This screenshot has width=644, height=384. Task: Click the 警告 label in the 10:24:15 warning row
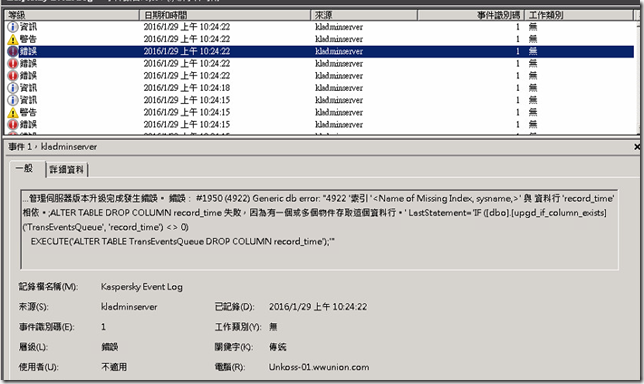[28, 112]
